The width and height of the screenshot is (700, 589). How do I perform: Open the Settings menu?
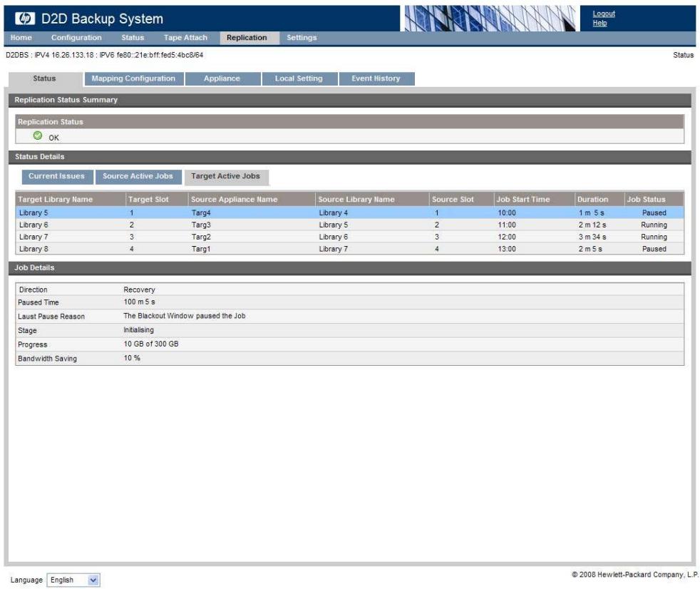302,38
